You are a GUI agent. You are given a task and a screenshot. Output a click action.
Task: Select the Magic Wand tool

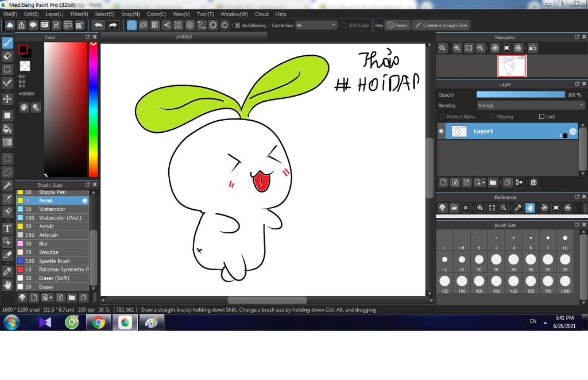pyautogui.click(x=7, y=185)
